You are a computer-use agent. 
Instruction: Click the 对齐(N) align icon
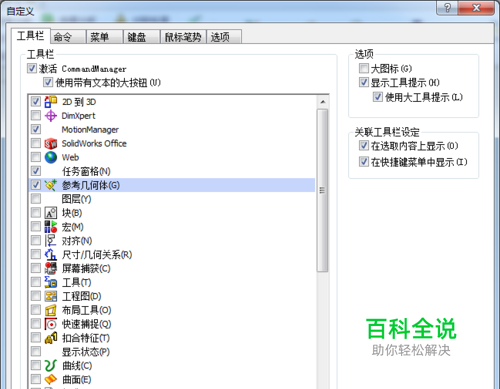coord(51,241)
